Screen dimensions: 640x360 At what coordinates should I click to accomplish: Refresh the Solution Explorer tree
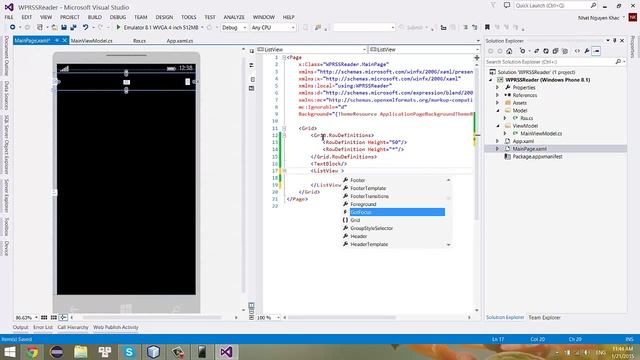click(x=546, y=51)
